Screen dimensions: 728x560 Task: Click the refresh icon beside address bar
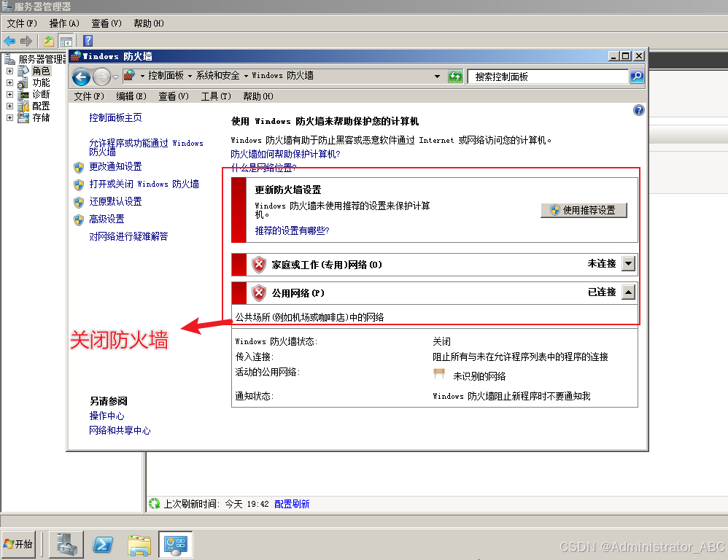click(x=455, y=76)
